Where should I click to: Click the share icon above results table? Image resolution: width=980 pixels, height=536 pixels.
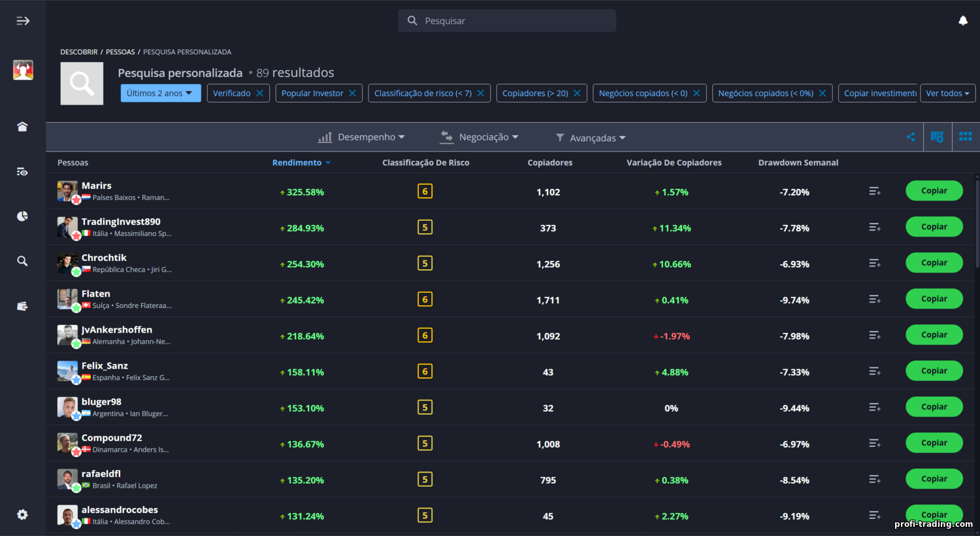[x=910, y=137]
